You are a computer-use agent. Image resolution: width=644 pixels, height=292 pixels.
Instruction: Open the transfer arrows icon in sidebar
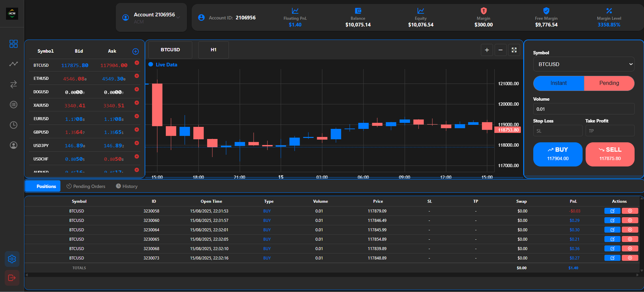(13, 84)
